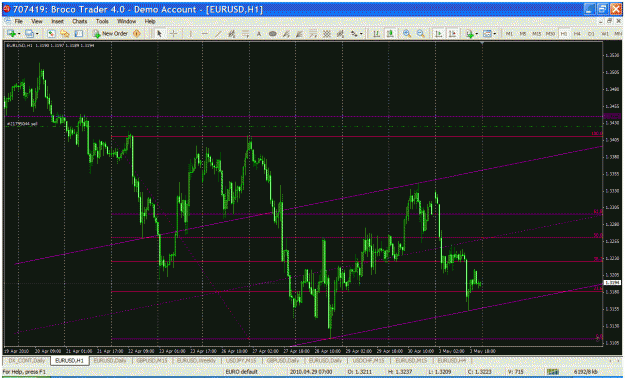Select the Horizontal Line drawing tool
The width and height of the screenshot is (625, 378).
point(204,34)
